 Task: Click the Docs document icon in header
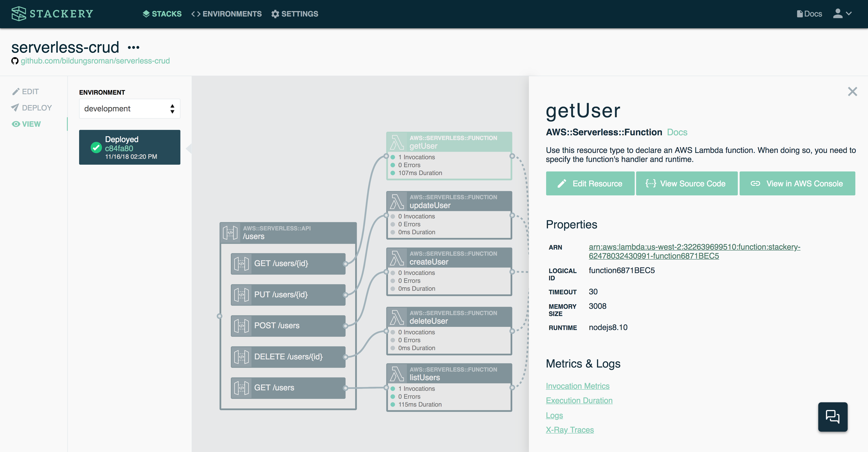(800, 14)
